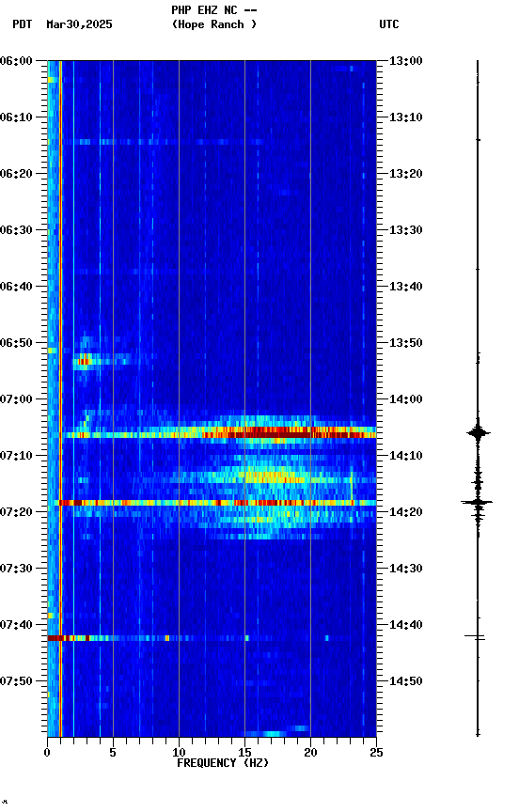Viewport: 519px width, 812px height.
Task: Click the 13:00 UTC time label
Action: [x=406, y=61]
